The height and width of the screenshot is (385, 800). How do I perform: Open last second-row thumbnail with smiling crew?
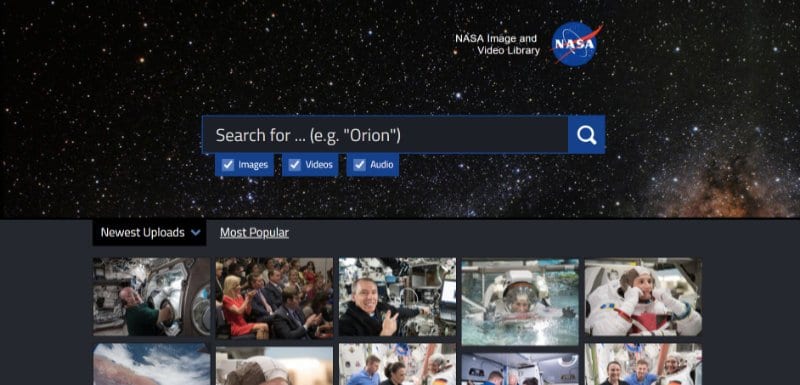643,364
